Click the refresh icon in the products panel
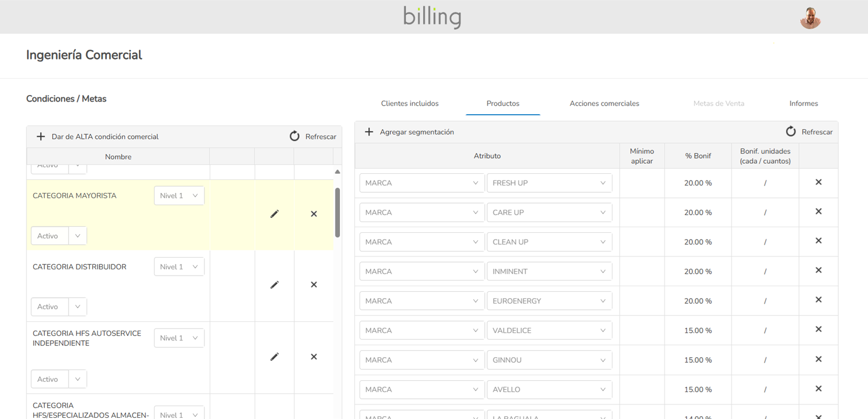868x419 pixels. [x=791, y=132]
